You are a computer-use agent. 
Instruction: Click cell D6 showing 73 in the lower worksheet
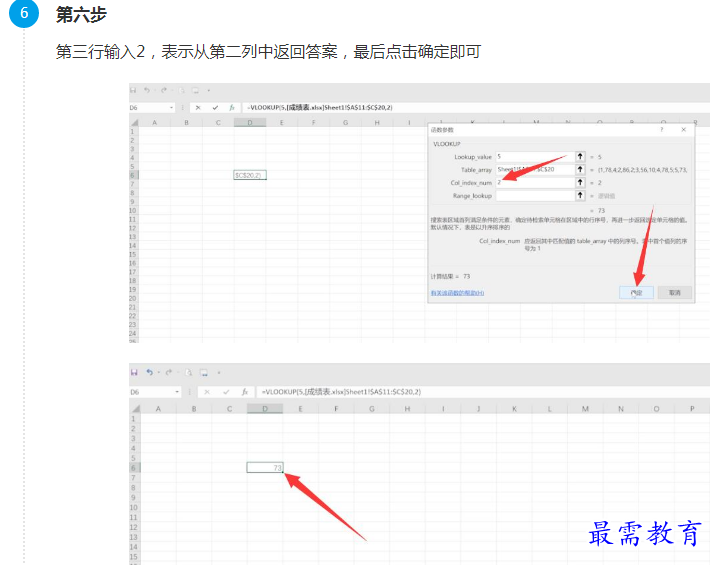coord(265,468)
